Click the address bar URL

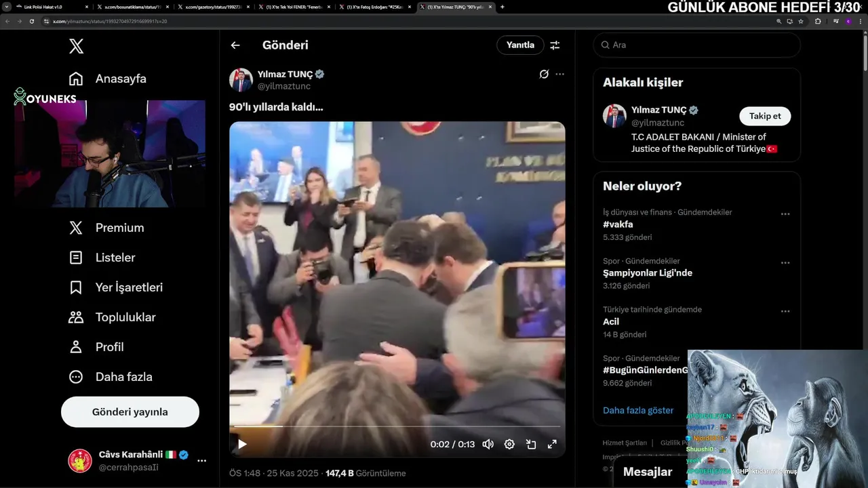110,22
